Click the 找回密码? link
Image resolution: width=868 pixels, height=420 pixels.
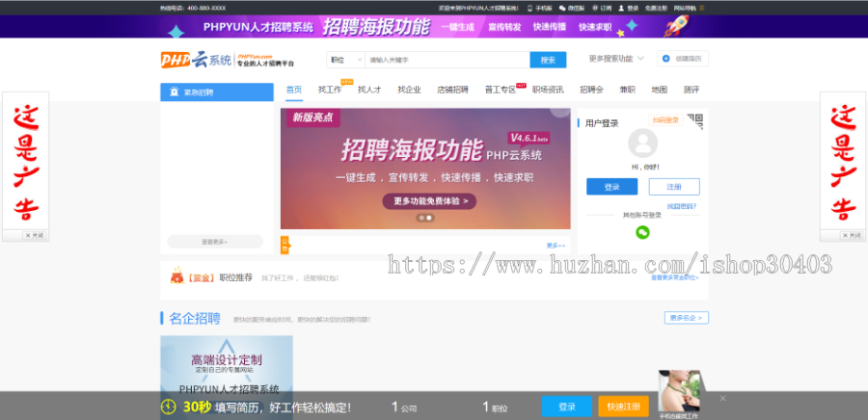(x=682, y=207)
